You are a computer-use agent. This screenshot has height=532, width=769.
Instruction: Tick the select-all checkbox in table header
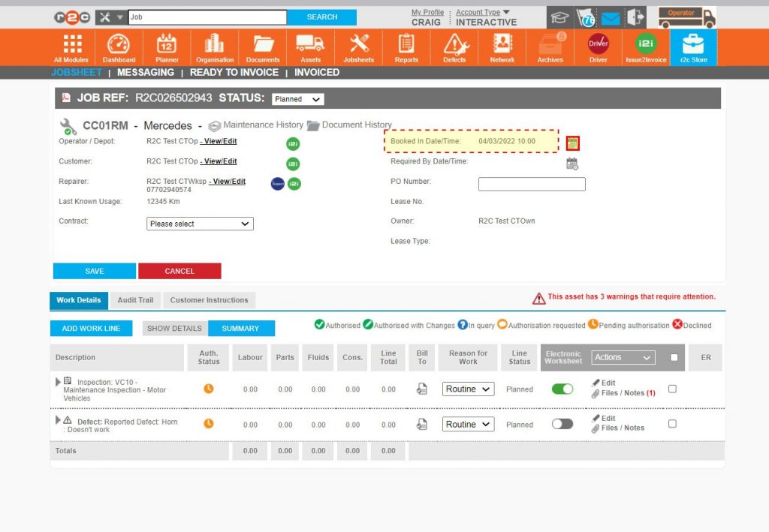click(674, 357)
